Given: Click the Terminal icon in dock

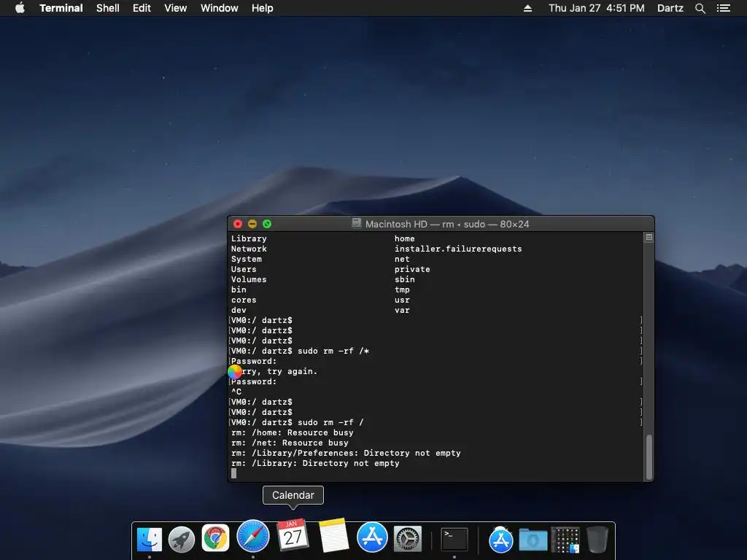Looking at the screenshot, I should coord(454,539).
